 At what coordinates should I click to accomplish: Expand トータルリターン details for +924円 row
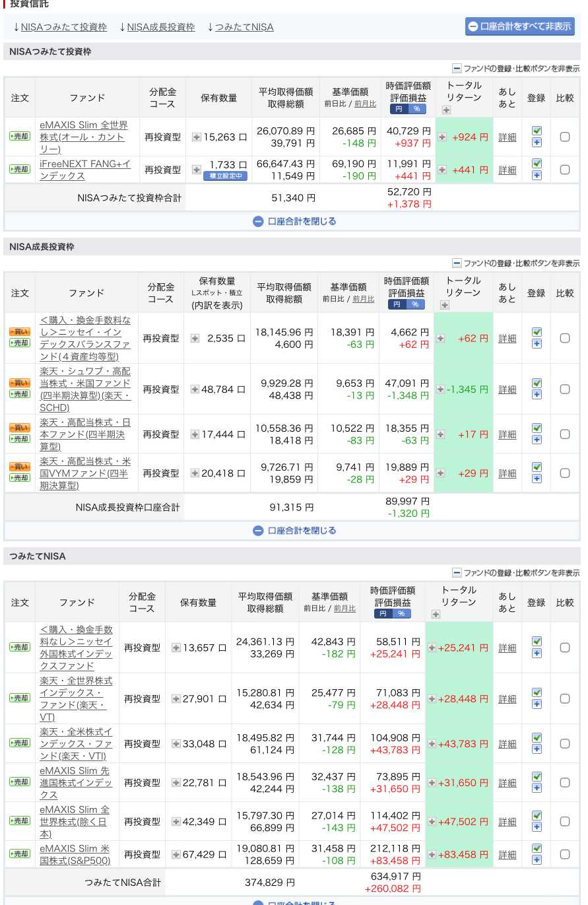[442, 137]
